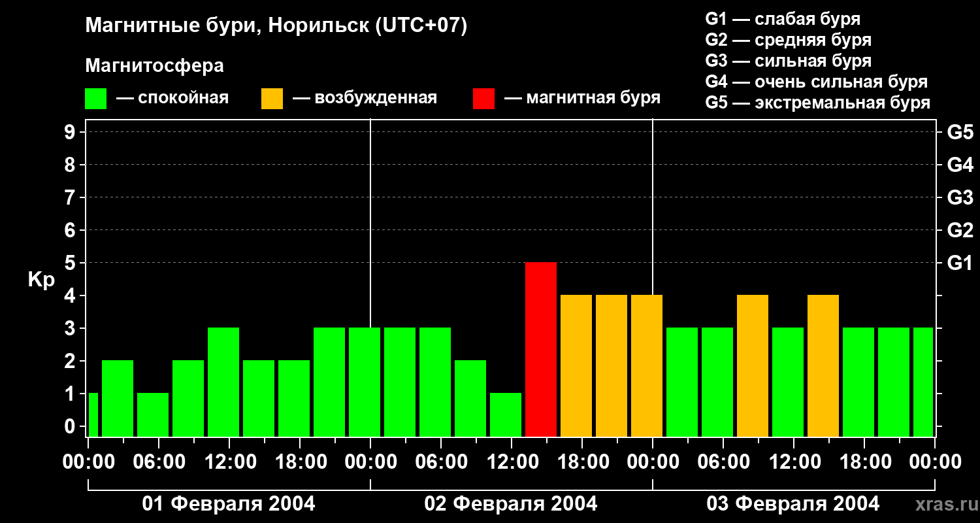Click the 'G2 — средняя буря' line
Image resolution: width=980 pixels, height=523 pixels.
788,40
